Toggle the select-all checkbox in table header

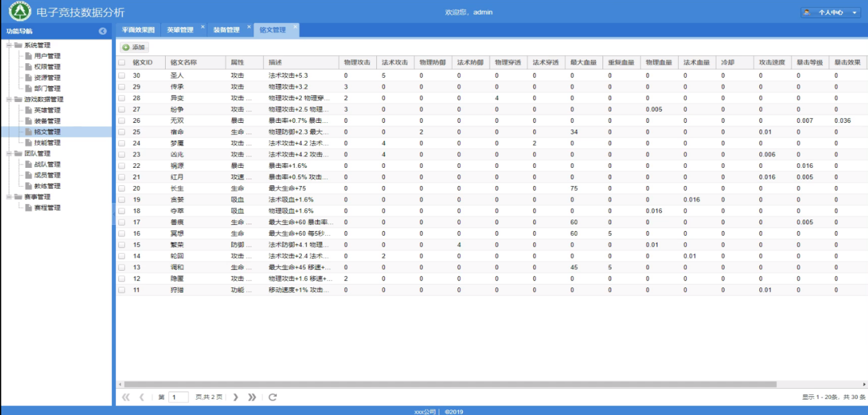point(121,62)
